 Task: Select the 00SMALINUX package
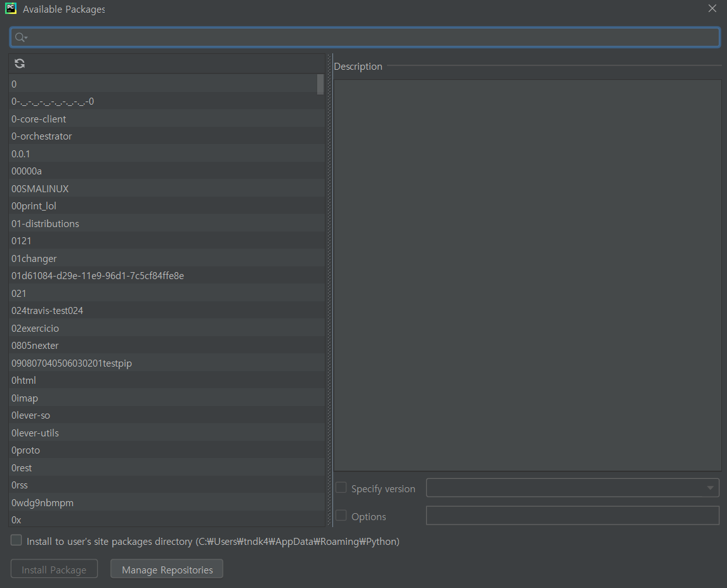click(40, 188)
